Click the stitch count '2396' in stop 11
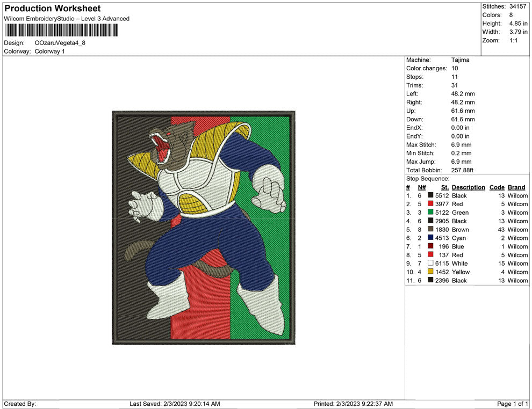Image resolution: width=532 pixels, height=409 pixels. coord(442,280)
